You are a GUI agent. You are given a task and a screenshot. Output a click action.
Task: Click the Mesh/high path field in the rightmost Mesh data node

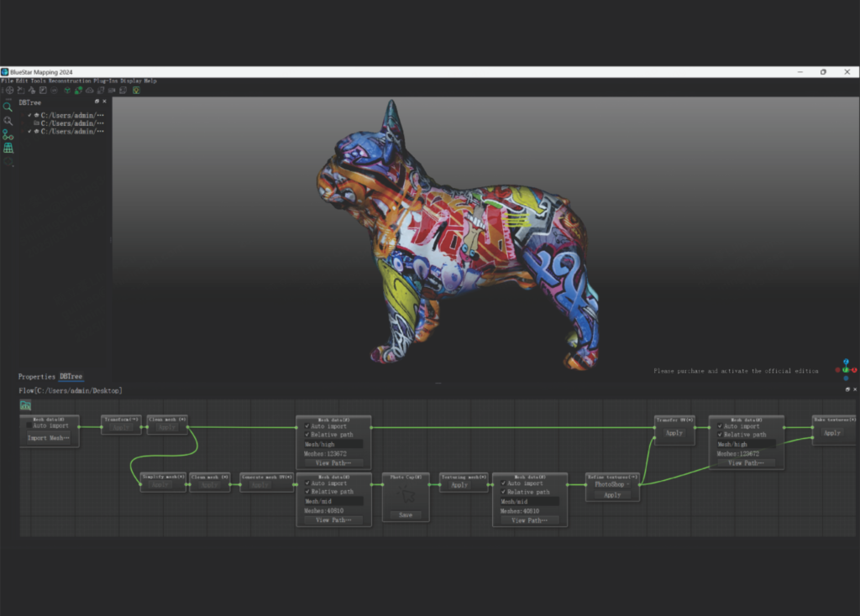click(x=746, y=445)
